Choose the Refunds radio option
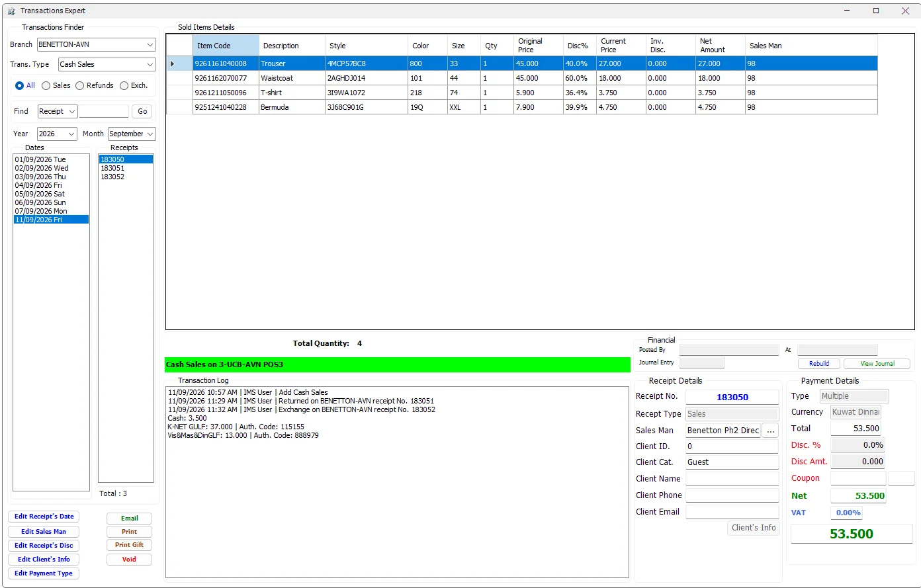 [79, 85]
